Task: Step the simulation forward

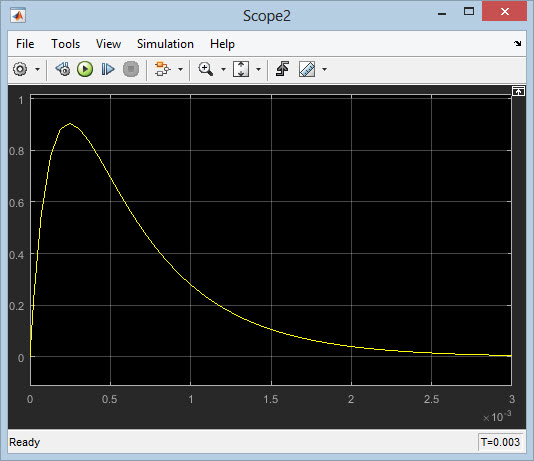Action: (108, 69)
